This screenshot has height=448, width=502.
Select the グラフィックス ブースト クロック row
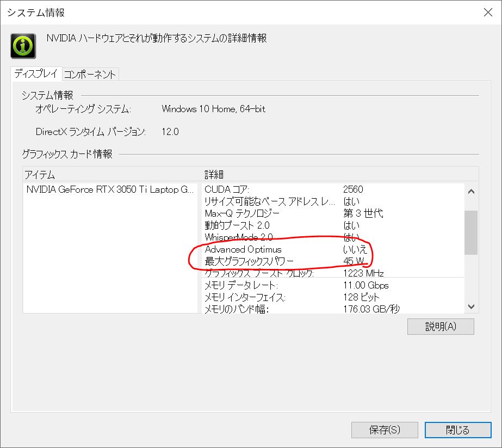click(333, 273)
